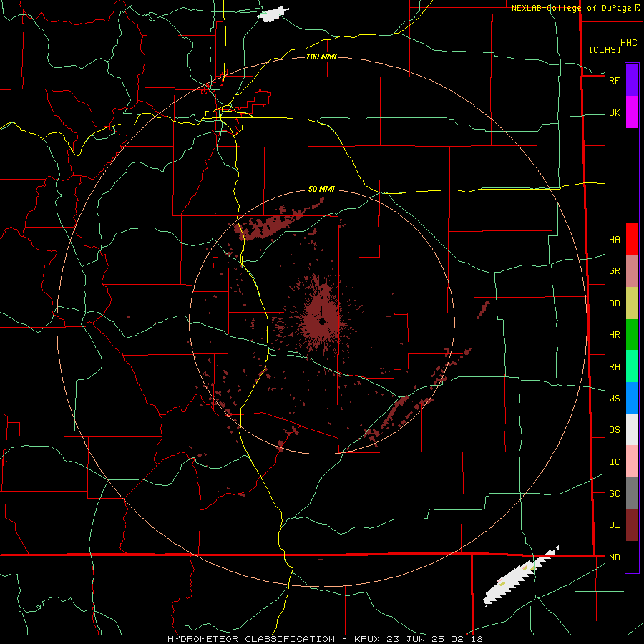Click the RF legend label

coord(614,80)
